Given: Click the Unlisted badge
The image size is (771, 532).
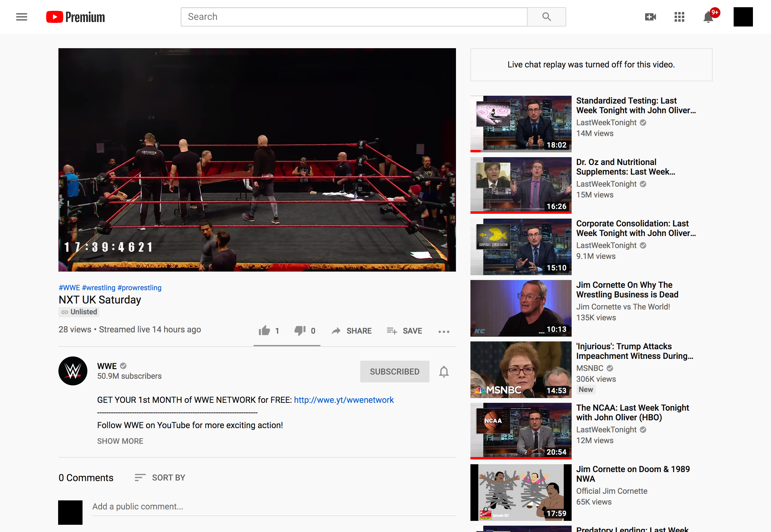Looking at the screenshot, I should click(x=79, y=312).
